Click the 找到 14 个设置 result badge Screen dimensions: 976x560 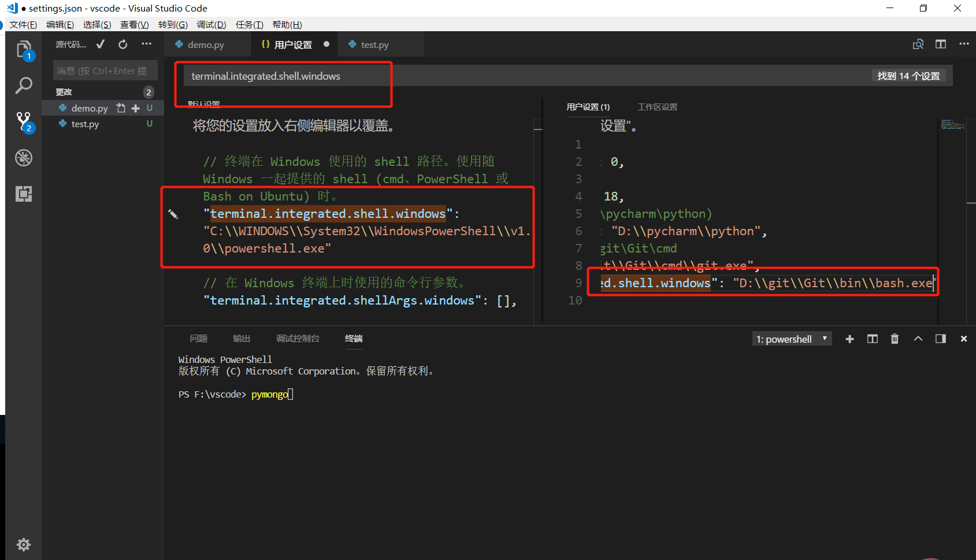908,76
